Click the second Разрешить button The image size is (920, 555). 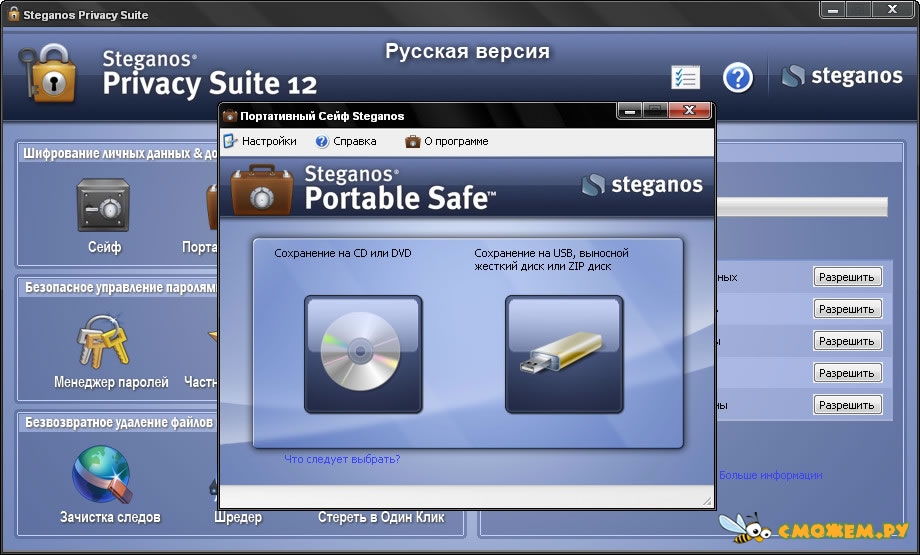click(847, 309)
